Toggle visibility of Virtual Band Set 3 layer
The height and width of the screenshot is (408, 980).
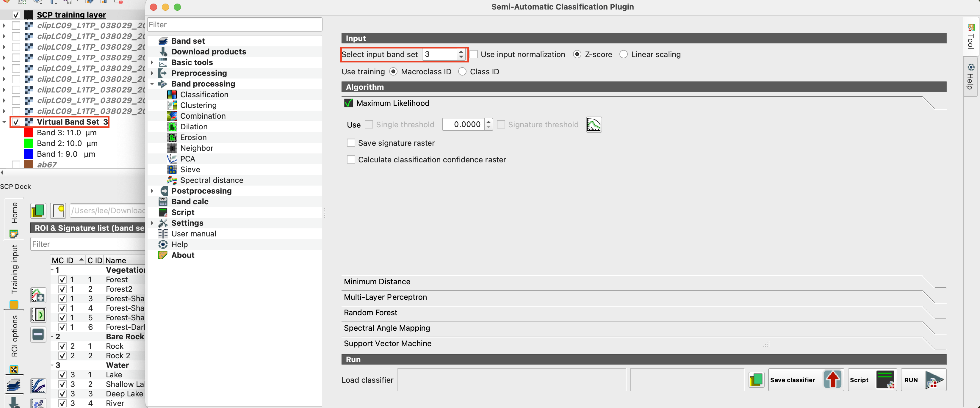pos(16,122)
